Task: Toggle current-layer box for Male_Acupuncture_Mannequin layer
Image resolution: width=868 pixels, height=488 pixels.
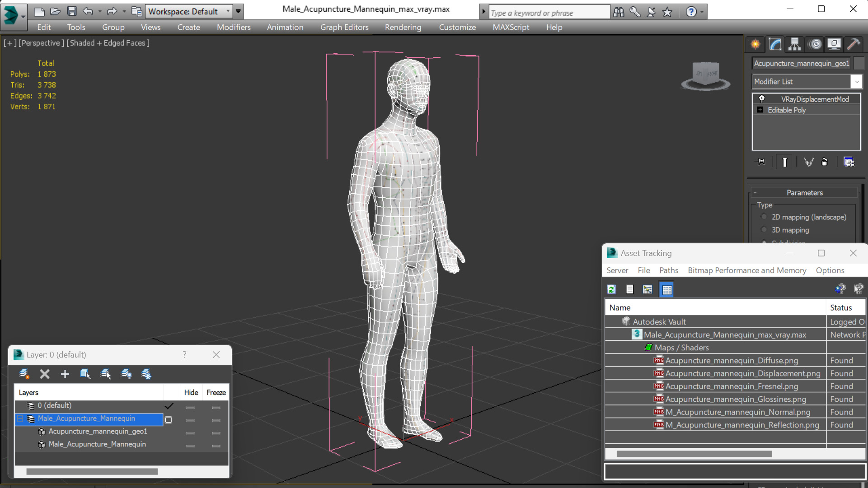Action: (169, 419)
